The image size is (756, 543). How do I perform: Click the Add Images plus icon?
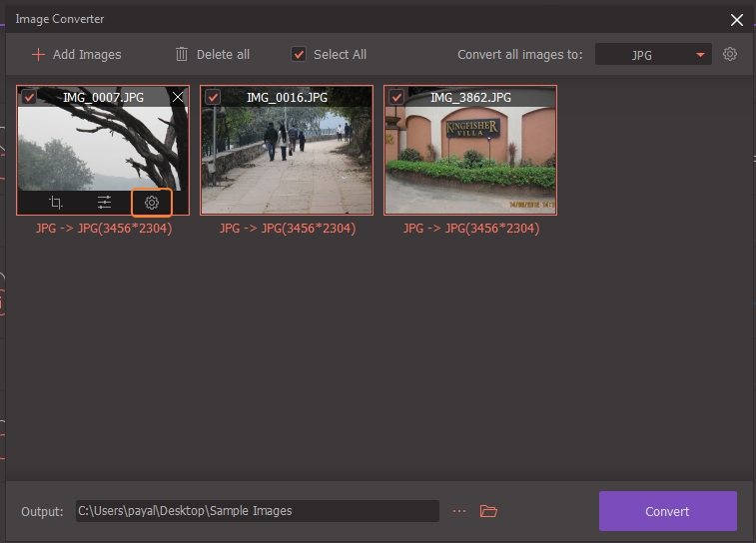coord(38,54)
